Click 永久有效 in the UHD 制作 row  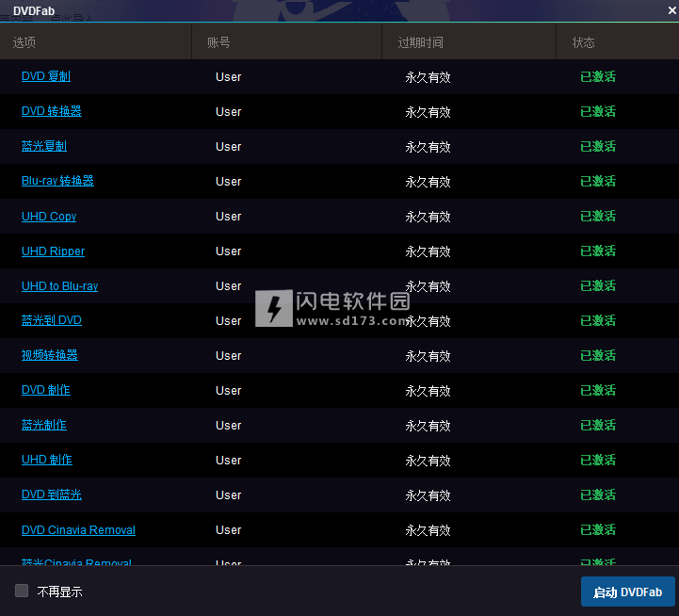coord(428,461)
